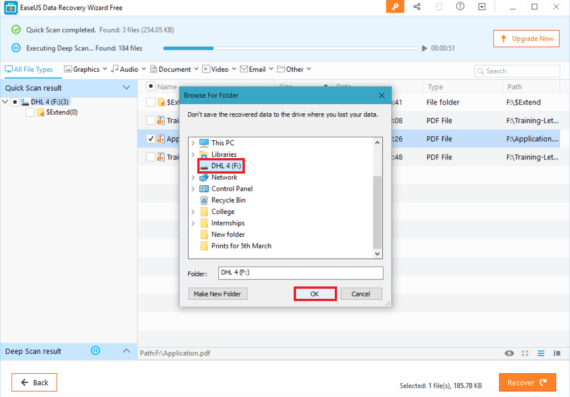This screenshot has height=397, width=570.
Task: Check the last Training-Let PDF row checkbox
Action: (x=150, y=157)
